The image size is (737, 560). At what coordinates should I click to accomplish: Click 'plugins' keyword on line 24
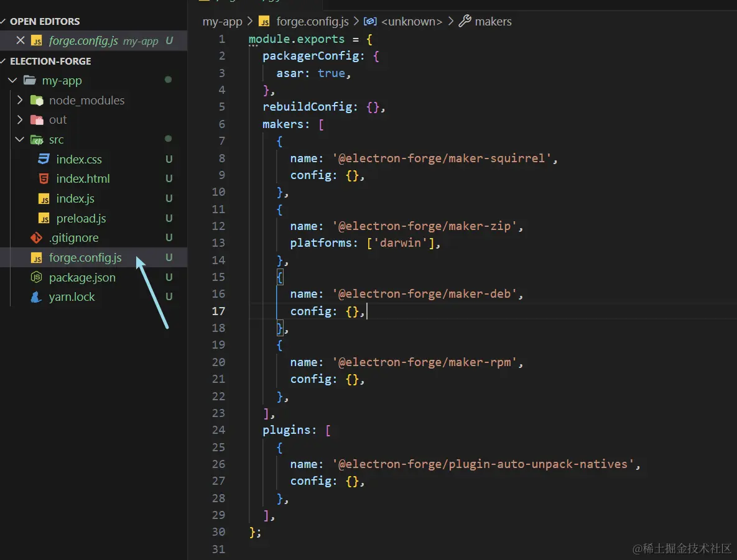pos(287,430)
